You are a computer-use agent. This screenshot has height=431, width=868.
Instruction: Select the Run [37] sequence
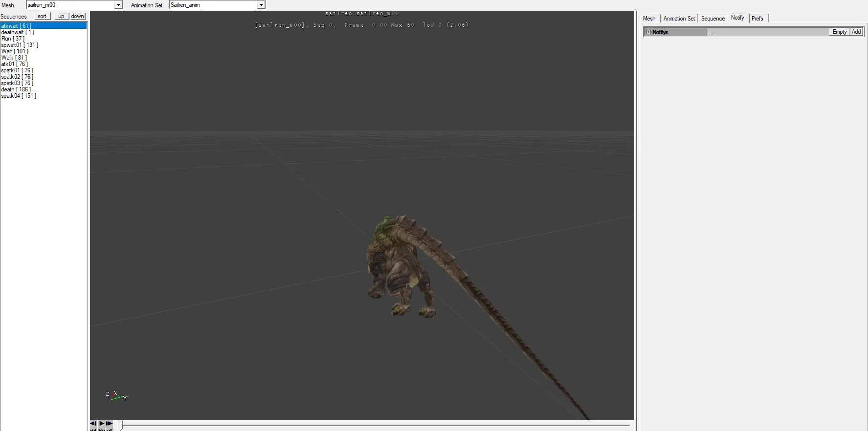pyautogui.click(x=13, y=39)
